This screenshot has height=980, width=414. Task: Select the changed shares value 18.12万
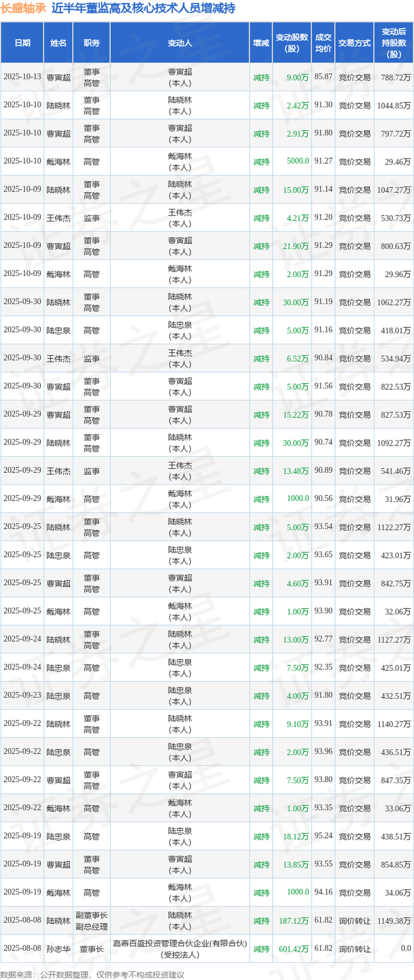(x=296, y=836)
